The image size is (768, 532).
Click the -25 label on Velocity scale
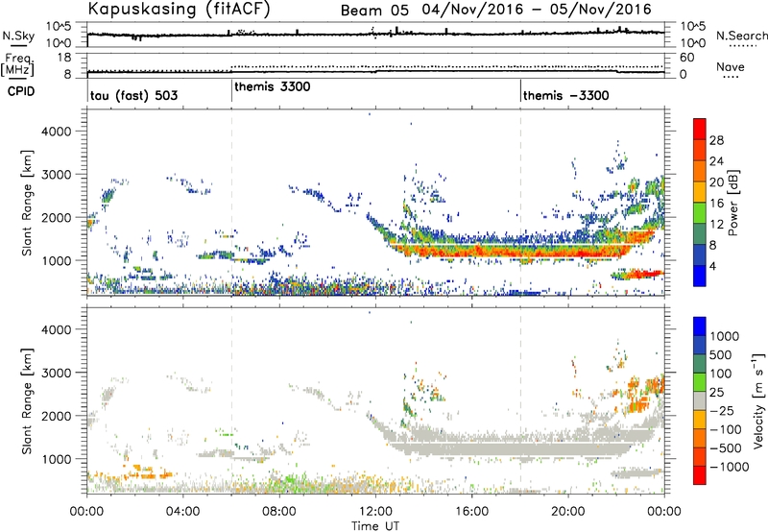point(722,410)
